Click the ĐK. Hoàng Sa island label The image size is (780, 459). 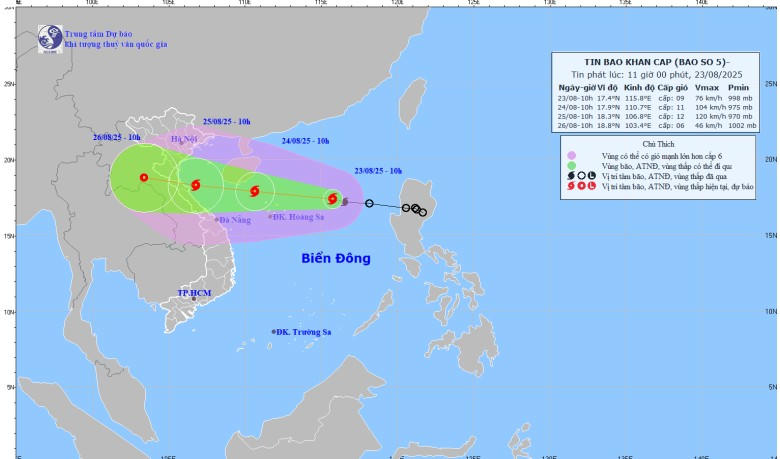(x=303, y=217)
